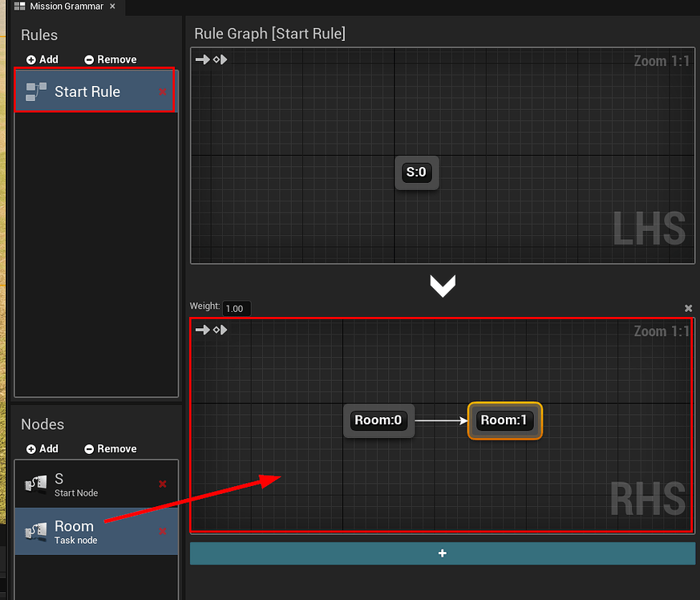
Task: Remove the selected node in Nodes panel
Action: pos(111,448)
